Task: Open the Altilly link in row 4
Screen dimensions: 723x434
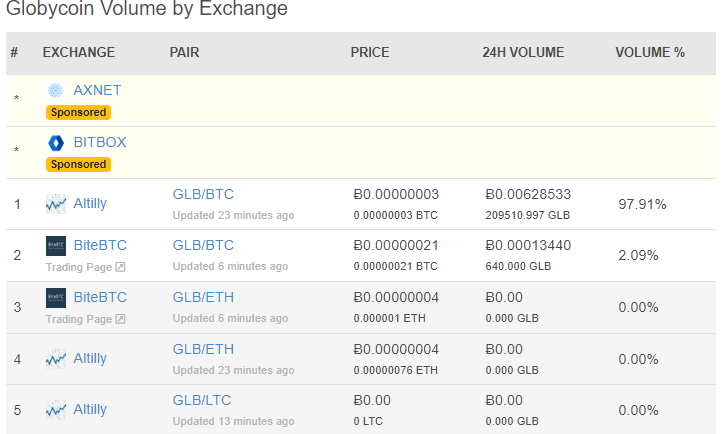Action: click(90, 358)
